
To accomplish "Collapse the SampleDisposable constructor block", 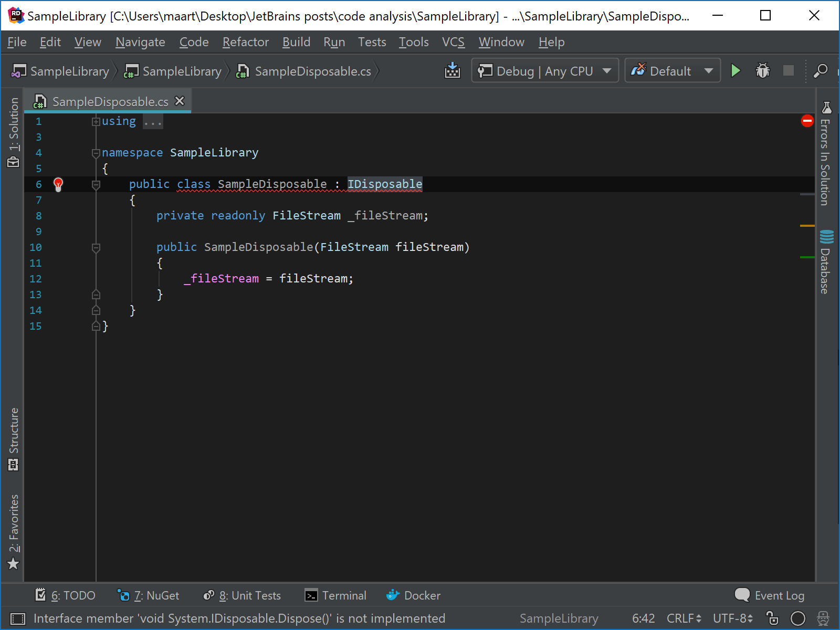I will 96,248.
